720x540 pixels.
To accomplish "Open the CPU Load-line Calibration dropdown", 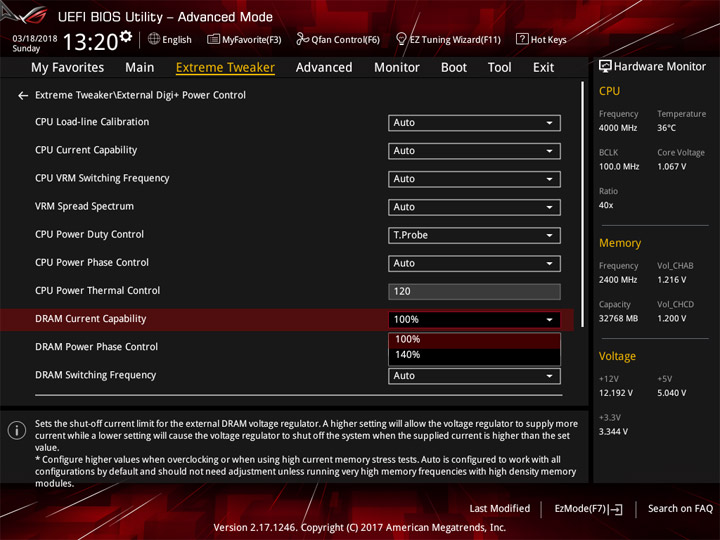I will [x=474, y=123].
